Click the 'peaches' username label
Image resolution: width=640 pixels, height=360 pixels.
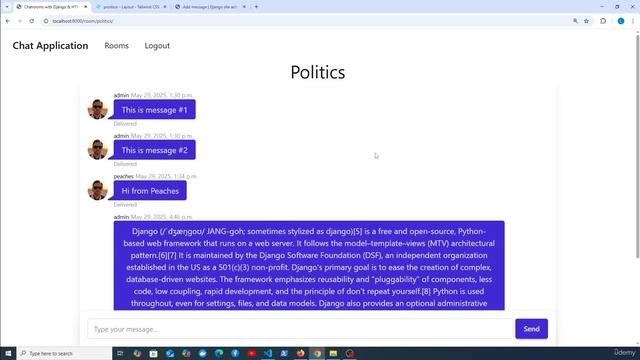[x=124, y=176]
